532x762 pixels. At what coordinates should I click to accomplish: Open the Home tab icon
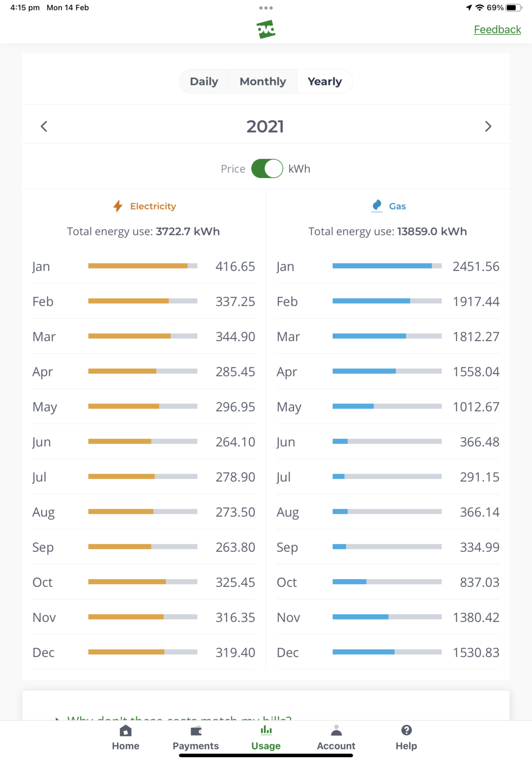pos(126,731)
